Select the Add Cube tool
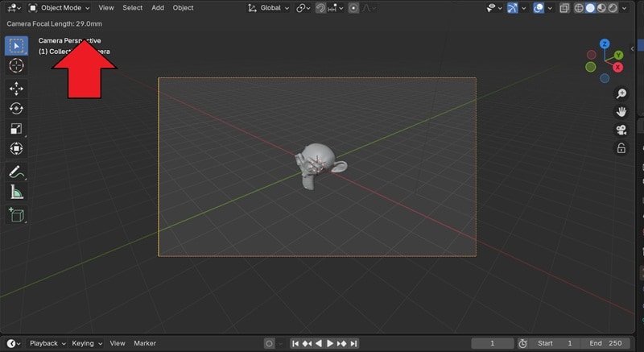The width and height of the screenshot is (644, 352). point(16,215)
